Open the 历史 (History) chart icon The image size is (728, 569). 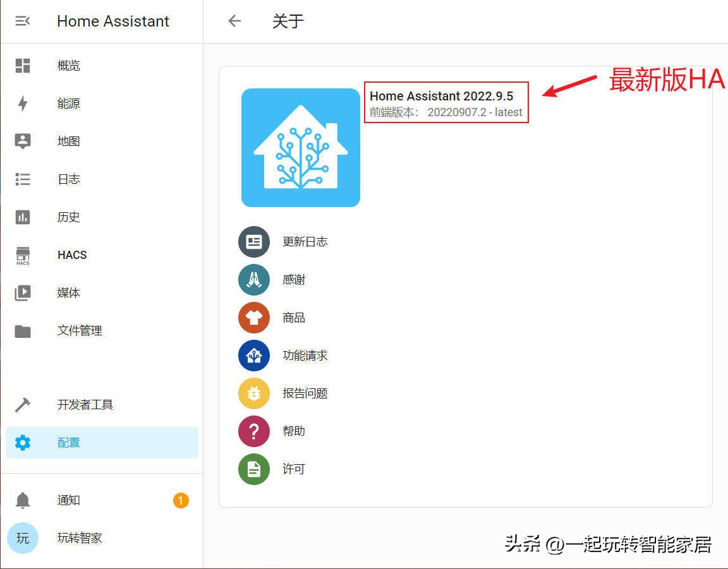pos(22,217)
